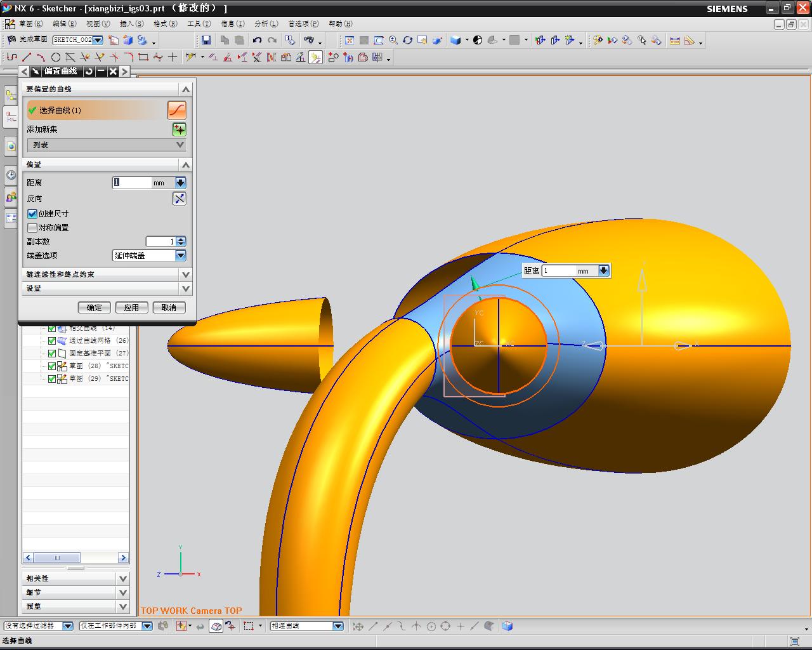The height and width of the screenshot is (650, 812).
Task: Select the Circle sketch tool
Action: [56, 57]
